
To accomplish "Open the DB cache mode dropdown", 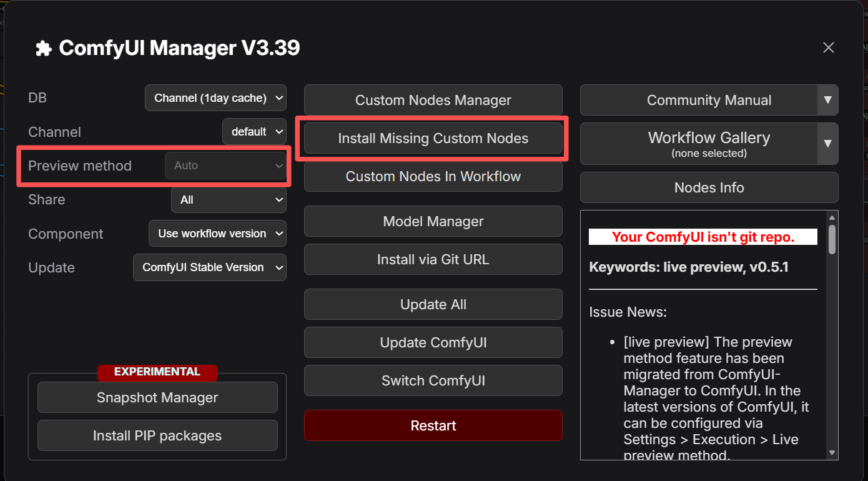I will point(215,98).
